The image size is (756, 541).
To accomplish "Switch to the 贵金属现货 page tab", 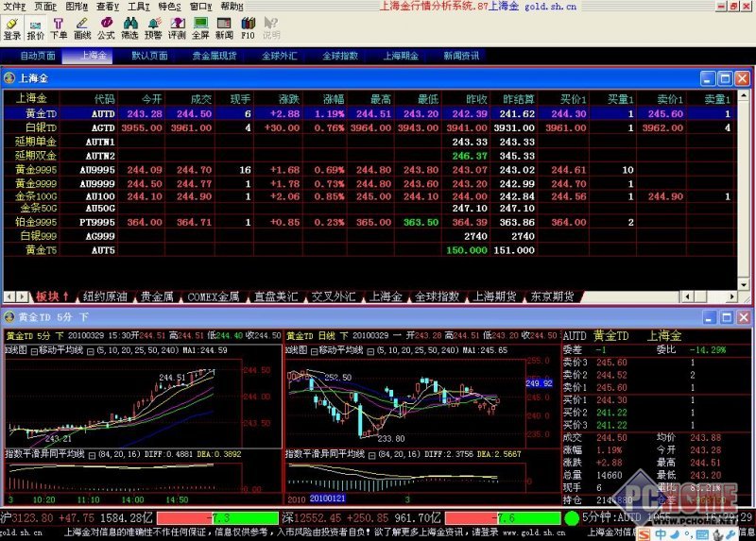I will [216, 56].
